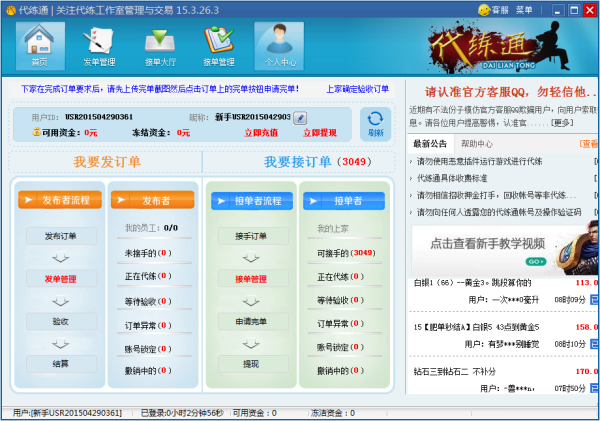Click the 发布订单 button

coord(60,236)
